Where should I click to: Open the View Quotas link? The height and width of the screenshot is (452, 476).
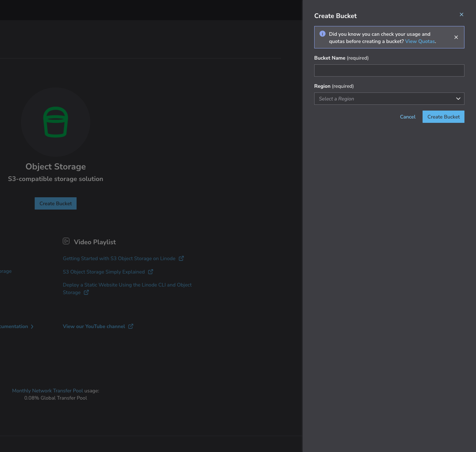(x=420, y=42)
